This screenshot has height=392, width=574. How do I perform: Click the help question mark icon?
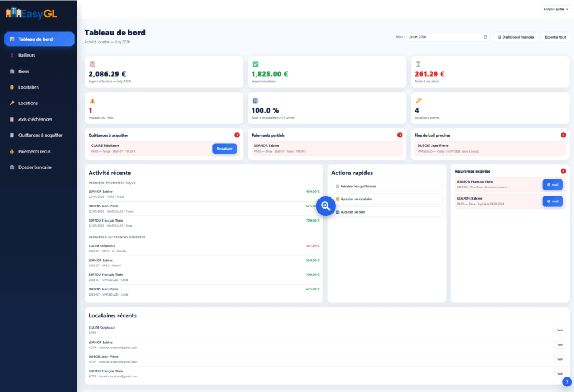[567, 382]
